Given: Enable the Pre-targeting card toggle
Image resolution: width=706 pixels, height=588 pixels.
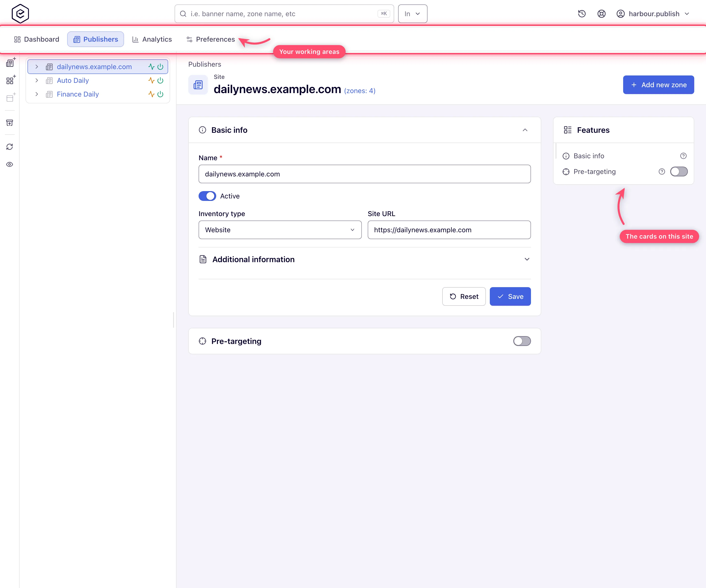Looking at the screenshot, I should point(522,341).
